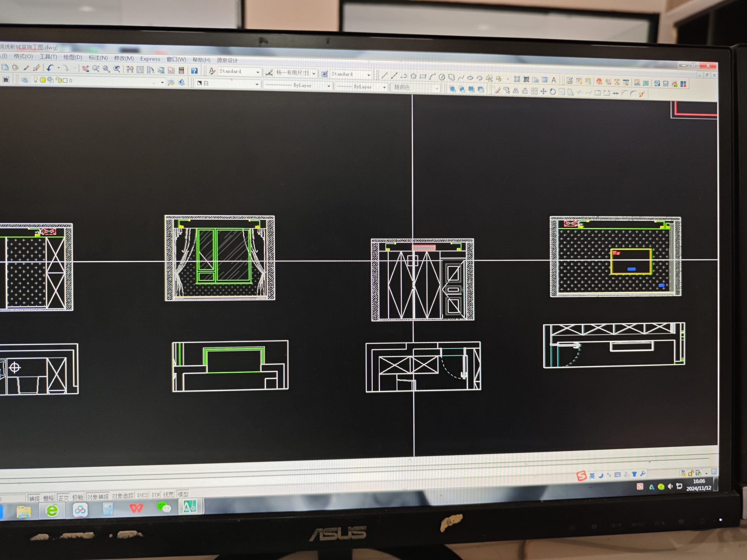Viewport: 747px width, 560px height.
Task: Select the Multiline Text tool
Action: [x=554, y=80]
